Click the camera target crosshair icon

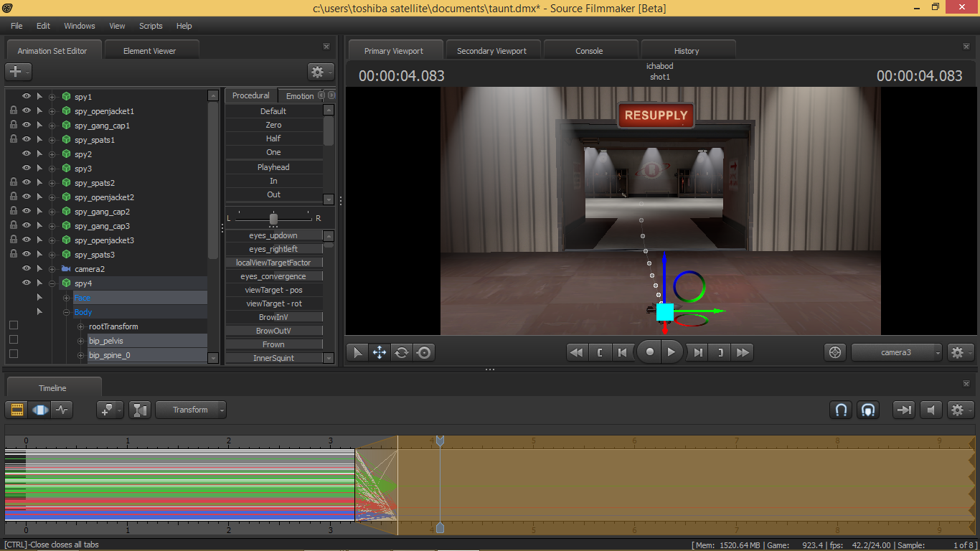click(834, 352)
